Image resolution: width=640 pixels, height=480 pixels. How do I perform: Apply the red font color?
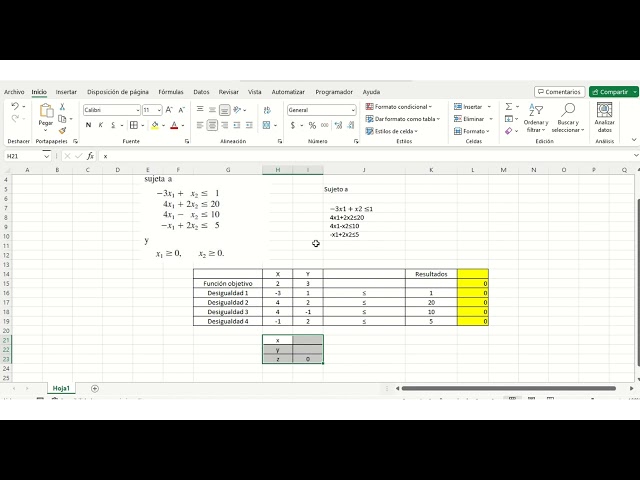point(174,125)
